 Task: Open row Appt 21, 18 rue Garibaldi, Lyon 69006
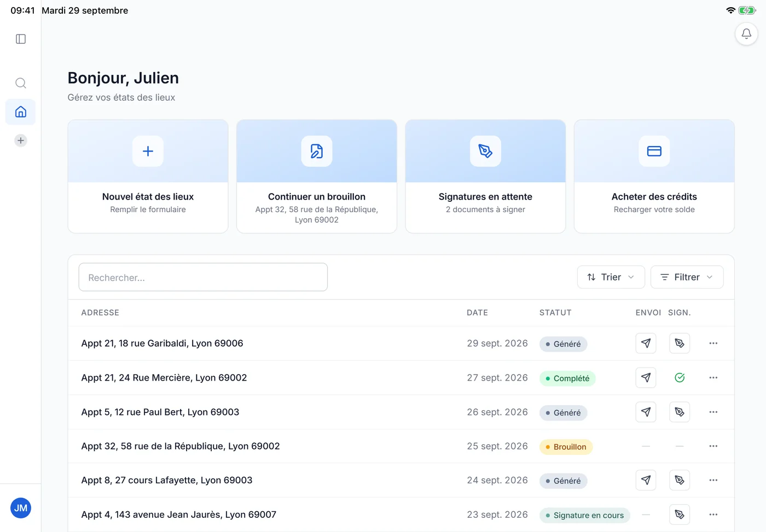[401, 343]
